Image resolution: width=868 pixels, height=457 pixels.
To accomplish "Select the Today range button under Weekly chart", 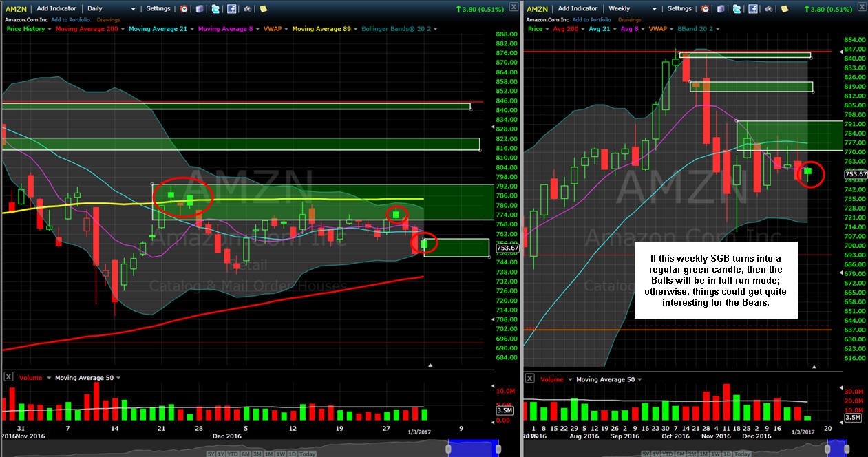I will [742, 454].
